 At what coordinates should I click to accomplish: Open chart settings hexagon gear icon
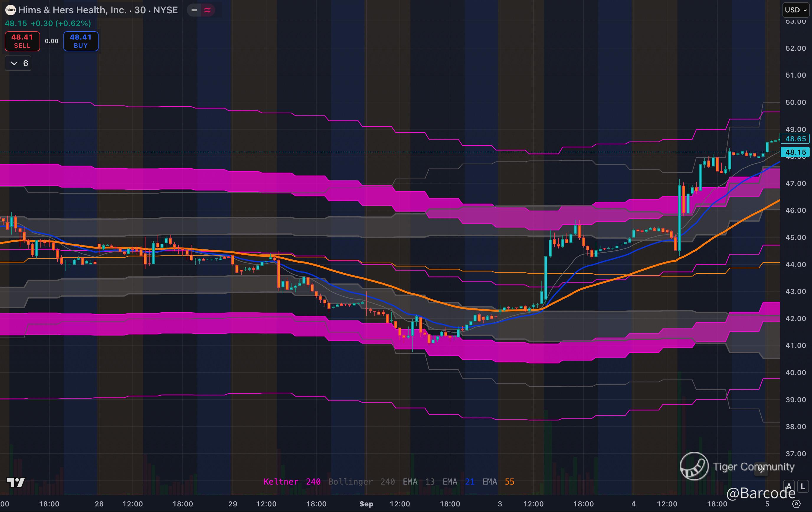[796, 504]
